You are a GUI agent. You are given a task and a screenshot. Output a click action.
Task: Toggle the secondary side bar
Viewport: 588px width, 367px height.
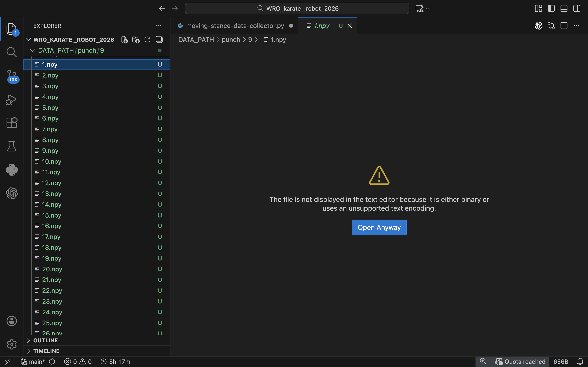(577, 9)
